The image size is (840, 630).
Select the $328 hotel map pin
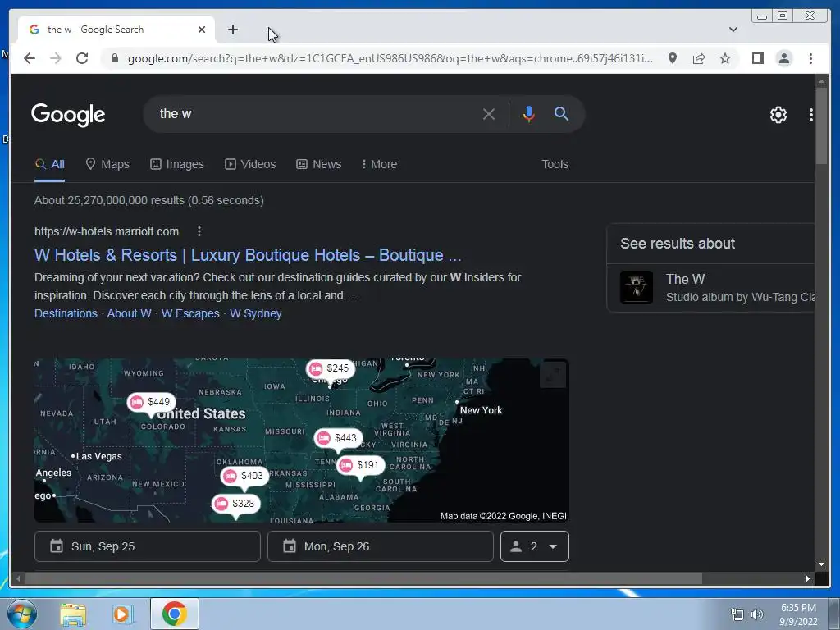point(235,504)
